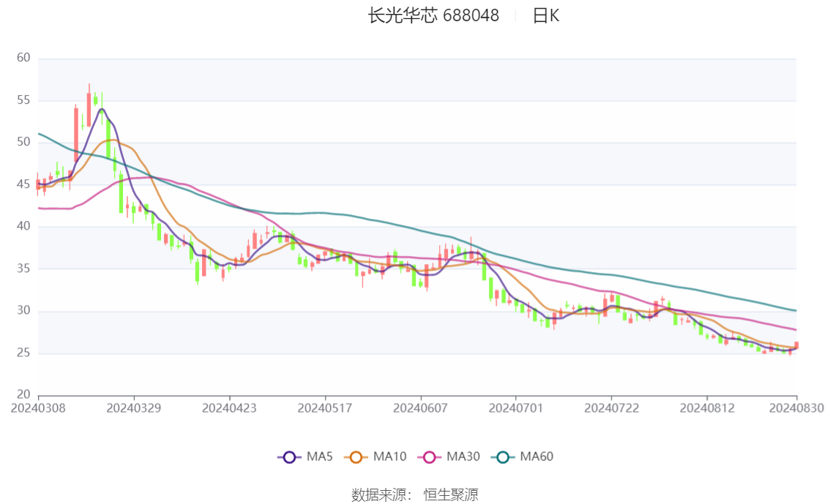Click y-axis value 55
This screenshot has width=830, height=504.
coord(23,100)
